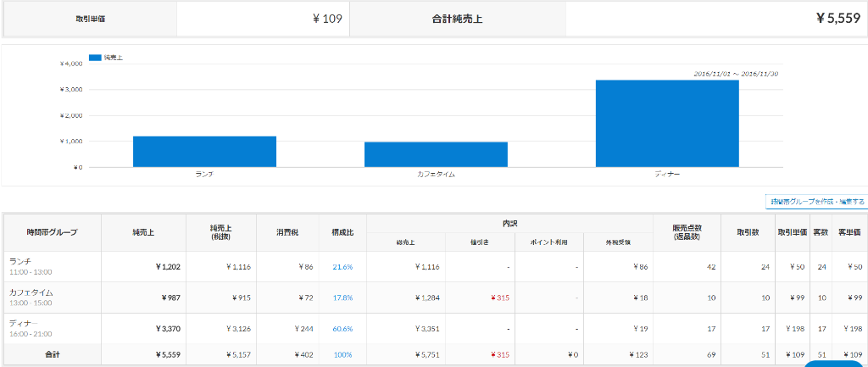Click the date range 2016/11/01 ~ 2016/11/30
Viewport: 868px width, 367px height.
click(x=737, y=74)
